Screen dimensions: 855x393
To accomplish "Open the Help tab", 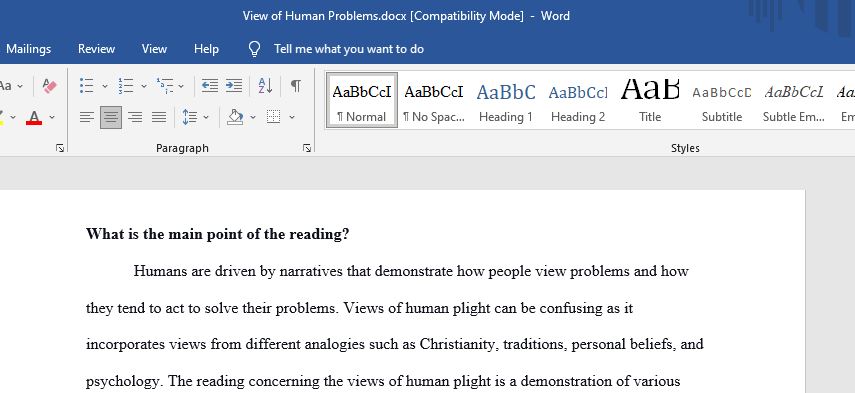I will [x=206, y=49].
